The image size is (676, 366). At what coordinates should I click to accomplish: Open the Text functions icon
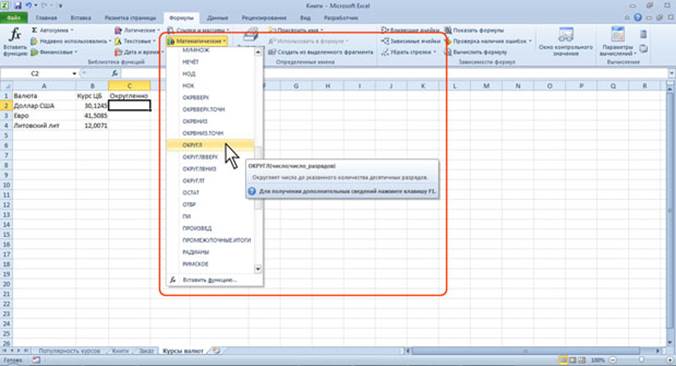tap(118, 41)
